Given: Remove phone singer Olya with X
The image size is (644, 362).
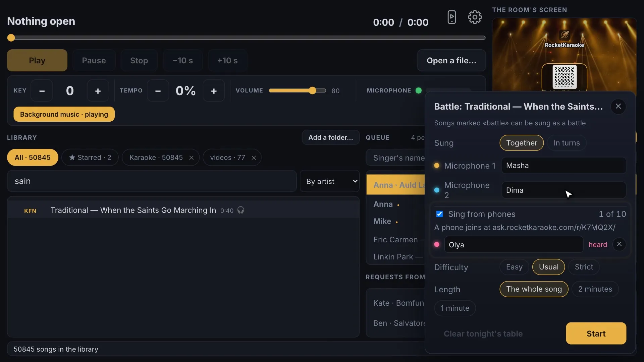Looking at the screenshot, I should [x=619, y=244].
